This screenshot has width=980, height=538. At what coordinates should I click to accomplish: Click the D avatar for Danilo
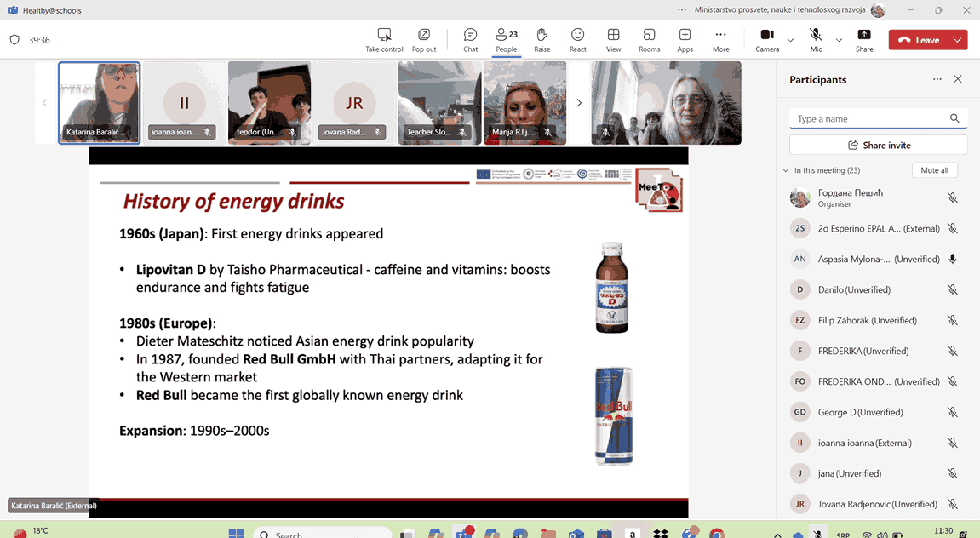[x=800, y=289]
